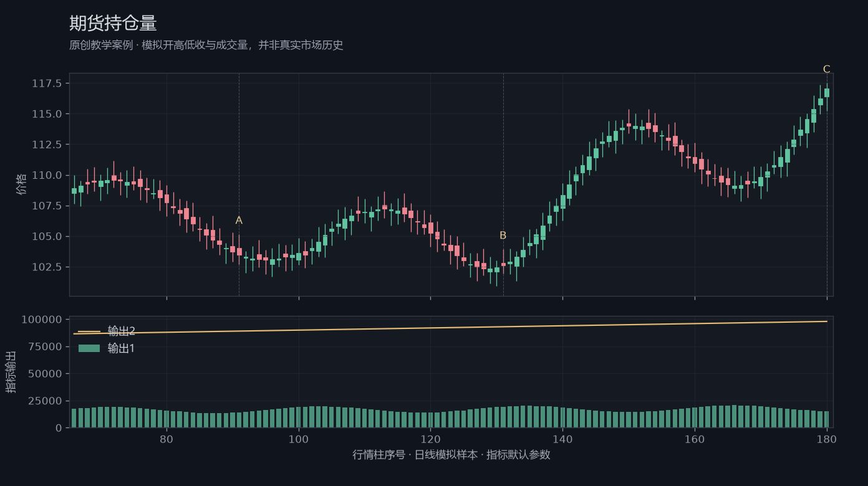This screenshot has height=486, width=868.
Task: Click the chart title 期货持仓量
Action: click(113, 24)
